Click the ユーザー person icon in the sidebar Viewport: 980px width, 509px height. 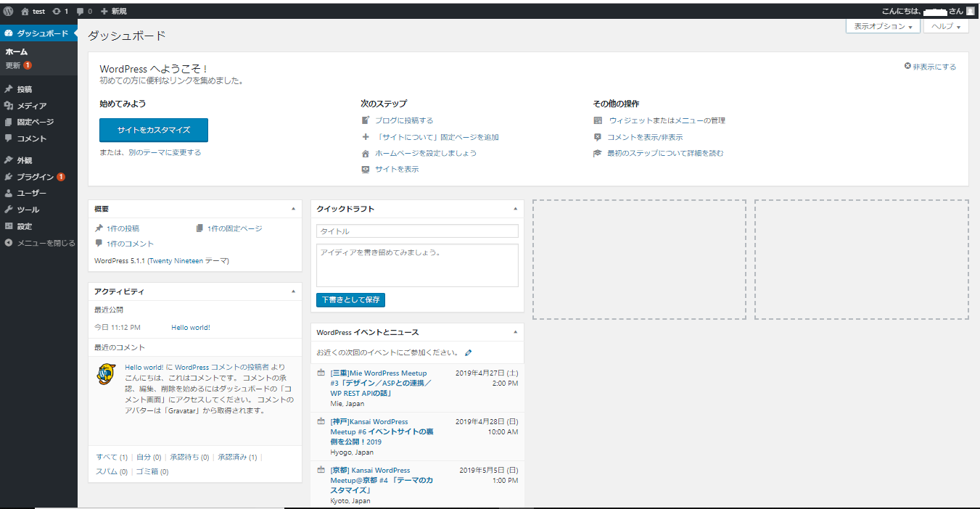pyautogui.click(x=9, y=194)
